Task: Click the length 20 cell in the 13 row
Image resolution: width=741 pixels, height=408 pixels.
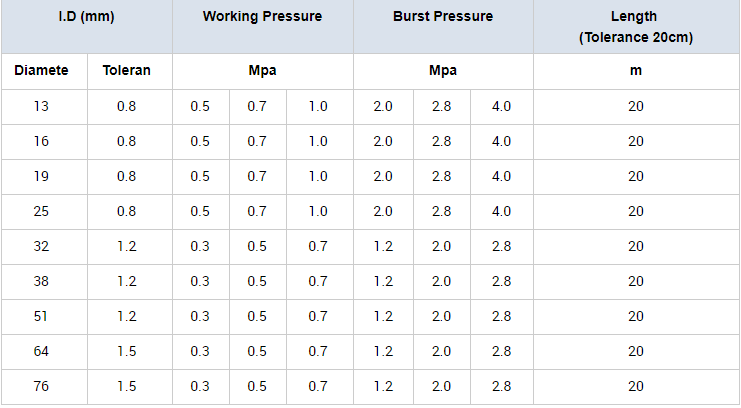Action: (x=635, y=107)
